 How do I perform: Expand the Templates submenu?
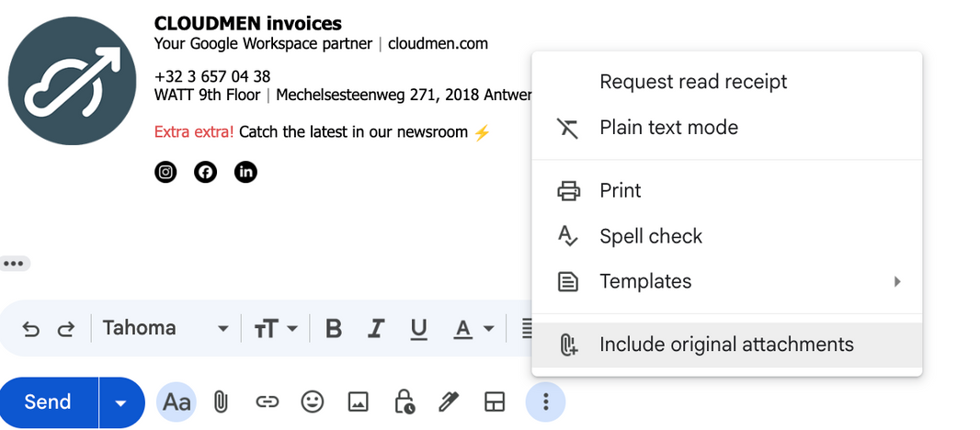click(x=726, y=281)
